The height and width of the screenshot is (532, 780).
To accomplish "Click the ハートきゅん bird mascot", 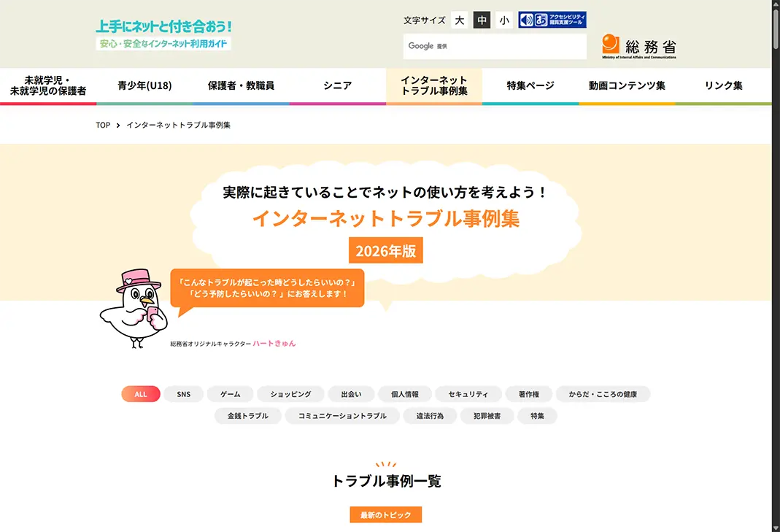I will [133, 309].
